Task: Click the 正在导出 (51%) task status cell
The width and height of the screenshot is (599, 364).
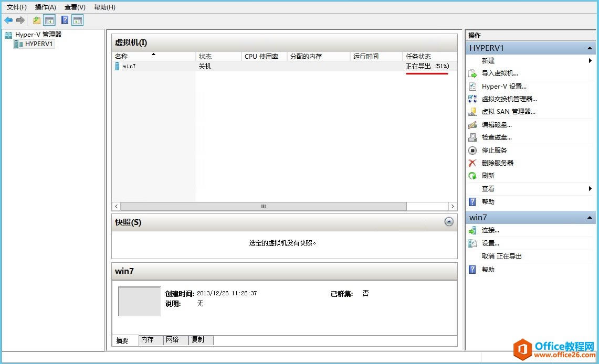Action: click(427, 67)
